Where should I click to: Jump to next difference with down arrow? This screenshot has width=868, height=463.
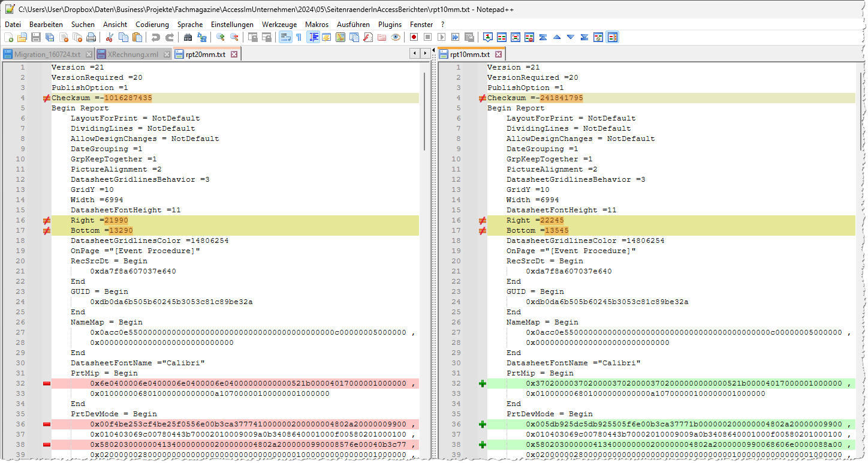pos(570,37)
